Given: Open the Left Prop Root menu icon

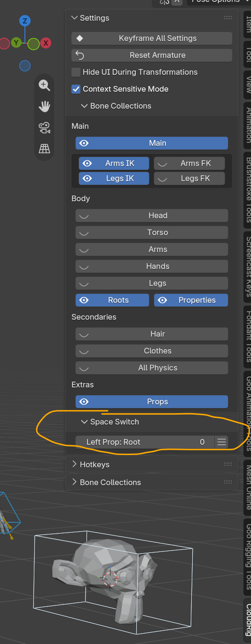Looking at the screenshot, I should tap(222, 442).
